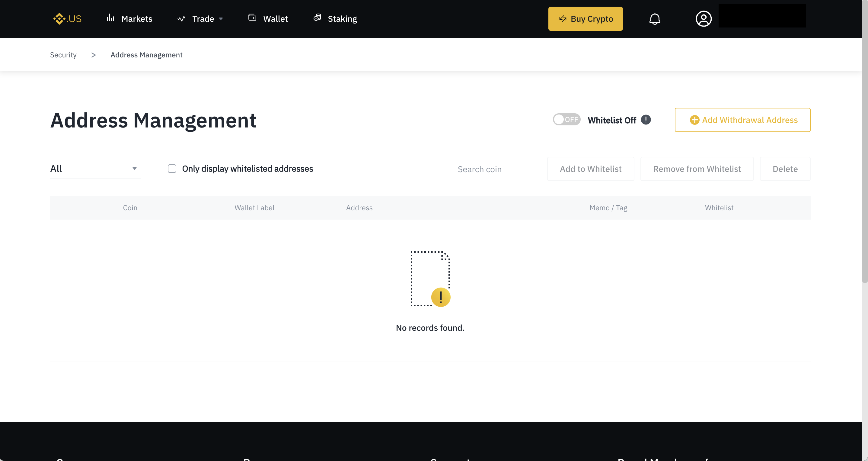Click the Search coin field
868x461 pixels.
[490, 169]
